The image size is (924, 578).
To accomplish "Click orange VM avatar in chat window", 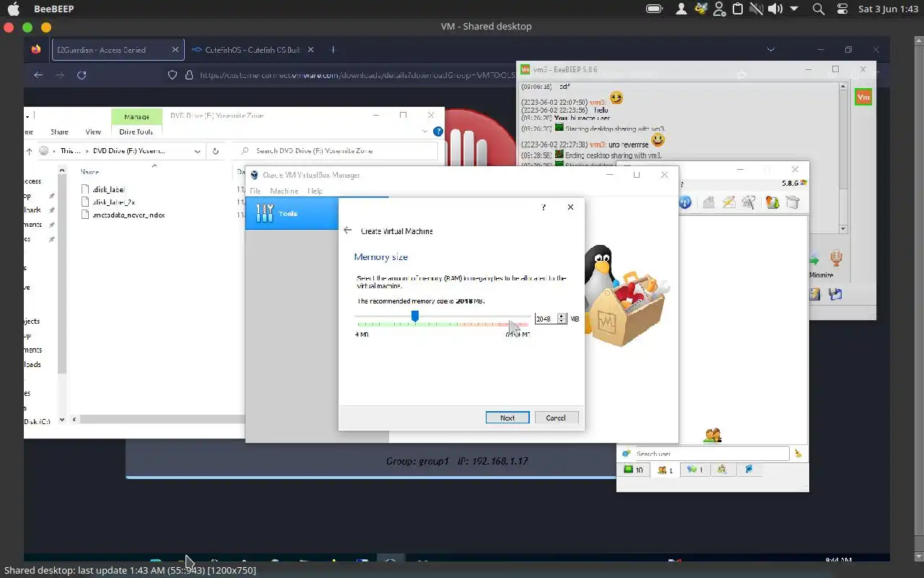I will point(863,97).
